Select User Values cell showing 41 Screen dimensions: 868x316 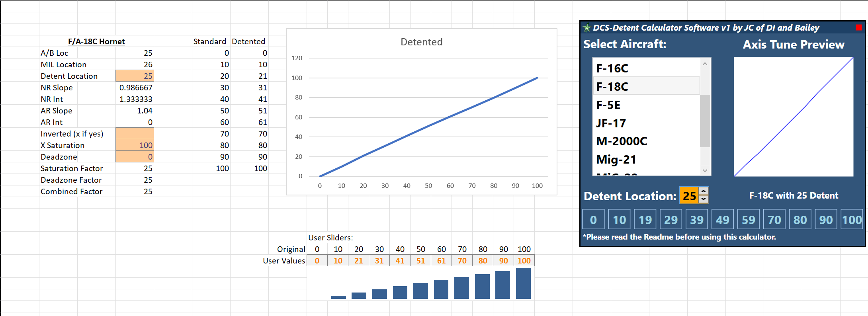coord(400,260)
